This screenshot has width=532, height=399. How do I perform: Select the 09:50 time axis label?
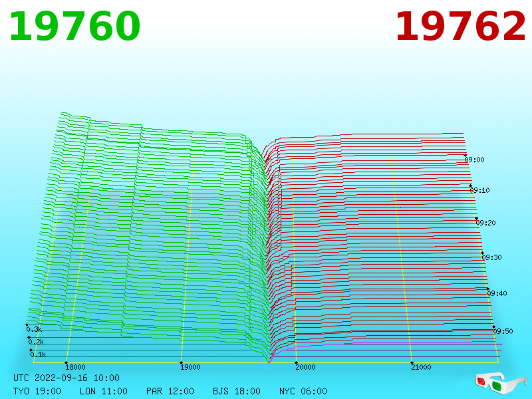(503, 331)
